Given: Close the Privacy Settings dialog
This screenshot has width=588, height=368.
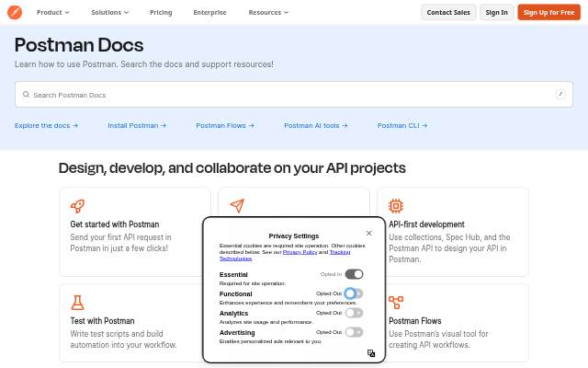Looking at the screenshot, I should pyautogui.click(x=368, y=233).
